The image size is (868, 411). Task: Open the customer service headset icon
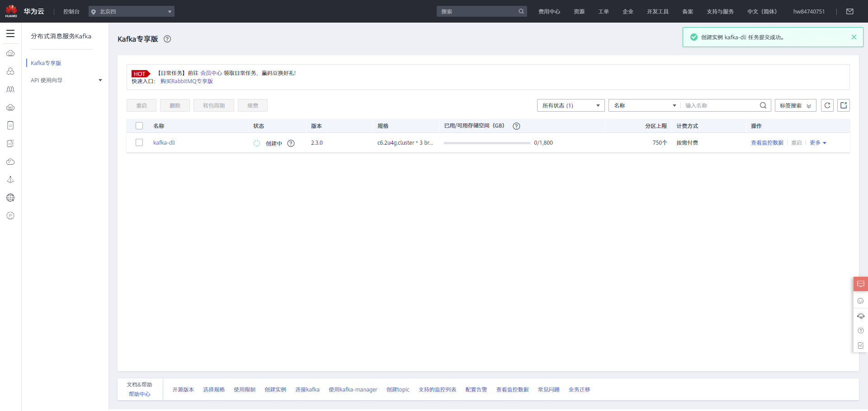pos(861,316)
